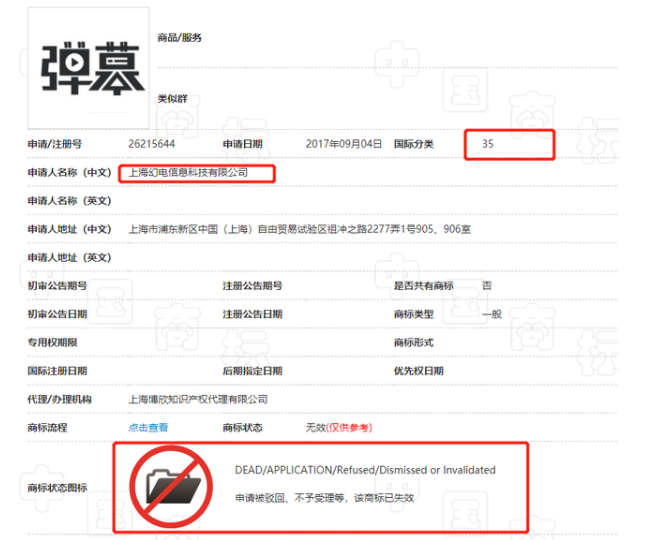Click the trademark type value 一般
Viewport: 645px width, 540px height.
coord(492,314)
